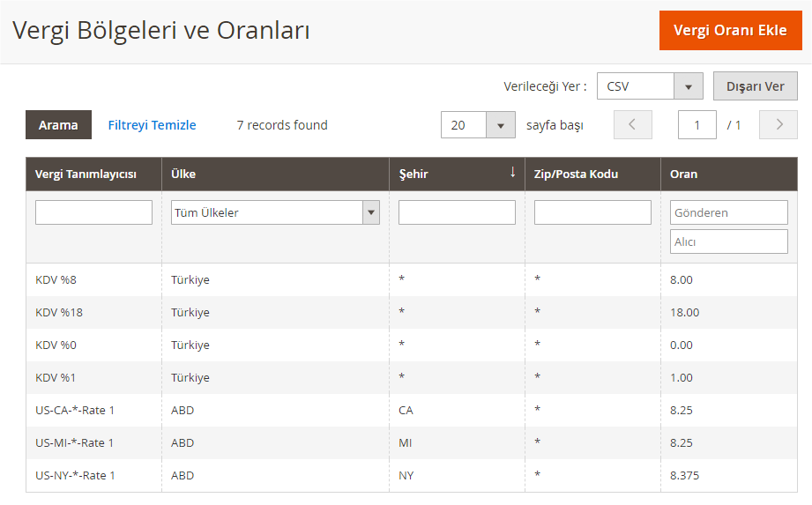Click the 8.375 rate value
Image resolution: width=812 pixels, height=505 pixels.
[x=685, y=476]
